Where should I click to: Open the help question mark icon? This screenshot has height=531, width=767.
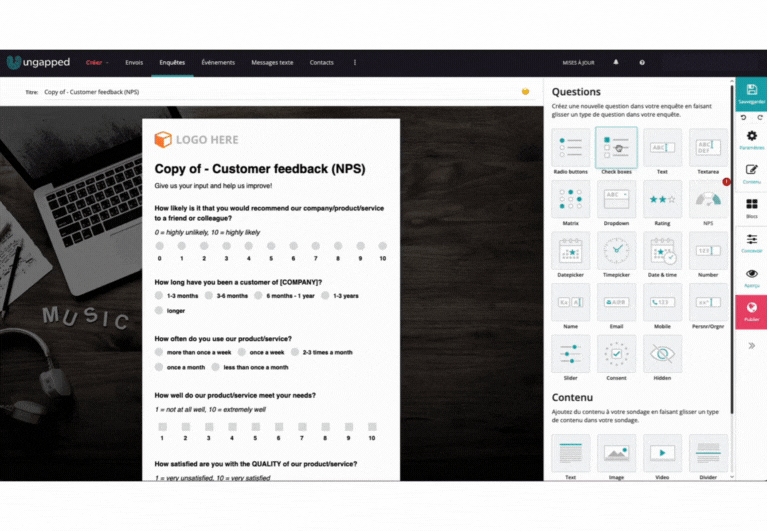click(642, 62)
